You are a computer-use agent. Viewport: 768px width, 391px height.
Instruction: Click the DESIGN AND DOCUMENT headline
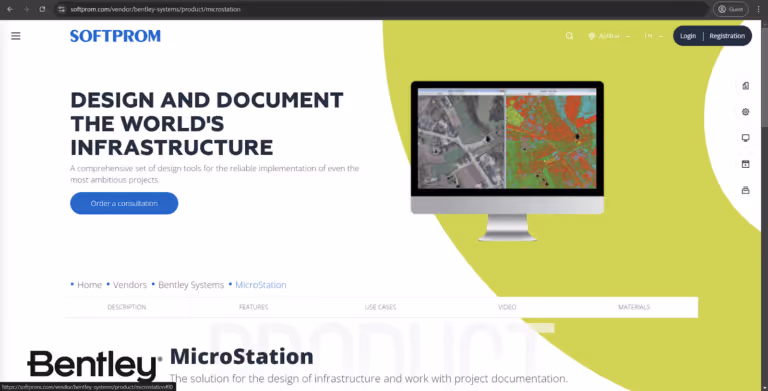point(207,123)
